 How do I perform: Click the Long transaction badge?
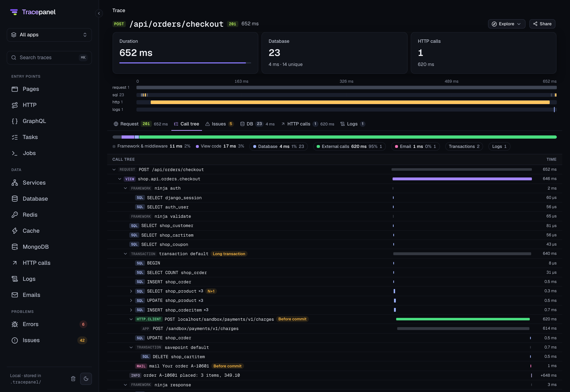[229, 254]
